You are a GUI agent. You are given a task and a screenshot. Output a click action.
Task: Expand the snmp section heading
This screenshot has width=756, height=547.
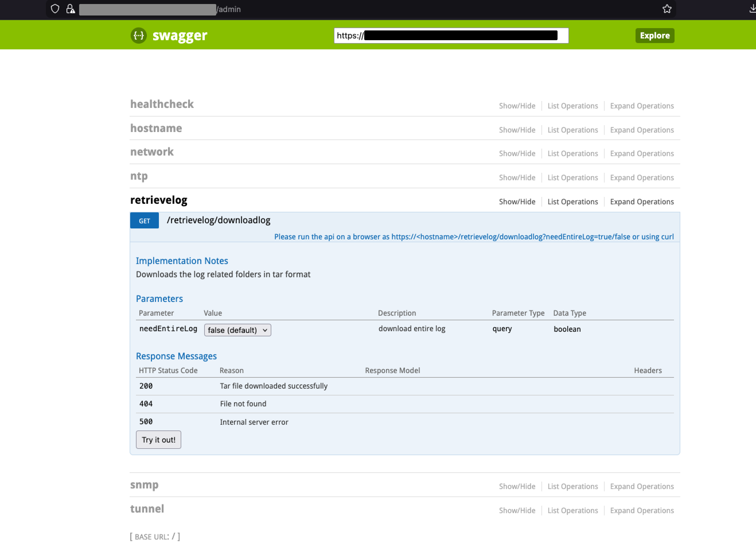click(144, 485)
